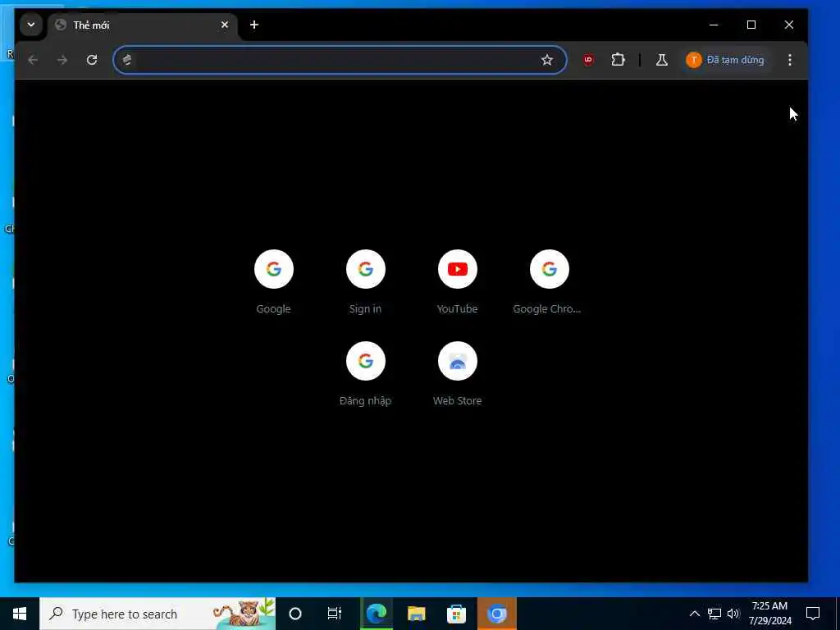Image resolution: width=840 pixels, height=630 pixels.
Task: Open the notification center icon
Action: (813, 614)
